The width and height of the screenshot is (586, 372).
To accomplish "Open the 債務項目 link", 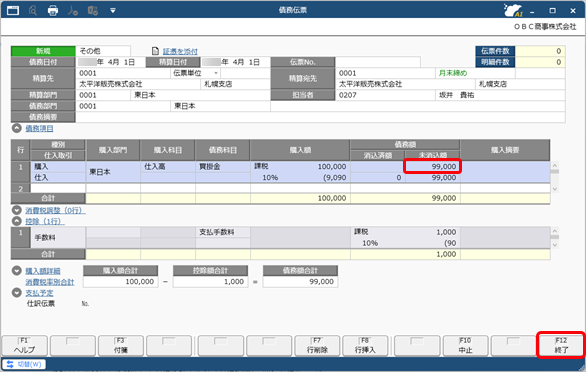I will tap(39, 129).
